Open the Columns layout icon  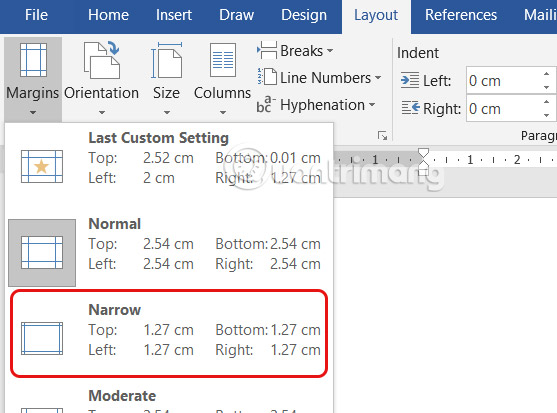click(223, 60)
